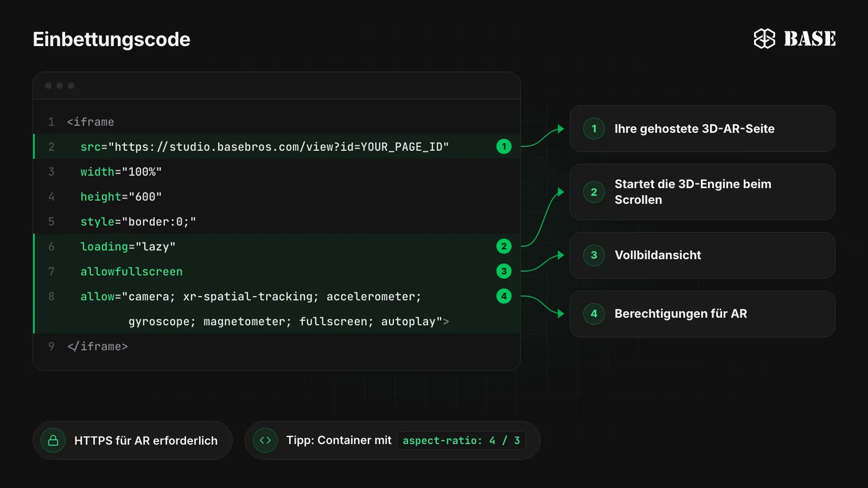Click the code brackets icon beside Tipp
This screenshot has width=868, height=488.
(265, 440)
